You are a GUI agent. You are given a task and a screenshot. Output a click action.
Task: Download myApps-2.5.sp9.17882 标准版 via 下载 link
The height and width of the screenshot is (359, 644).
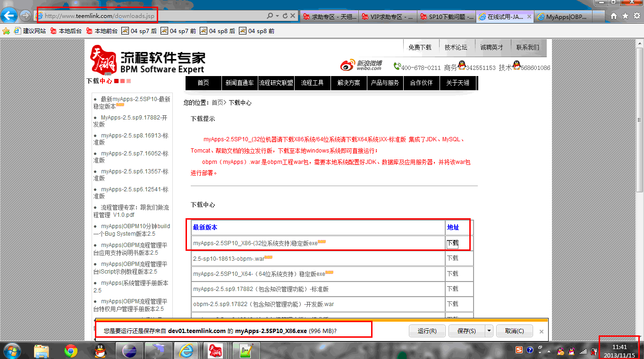click(x=452, y=289)
